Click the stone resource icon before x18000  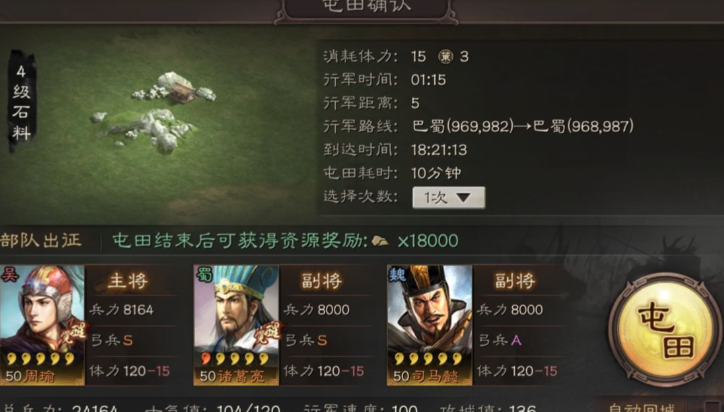[380, 241]
